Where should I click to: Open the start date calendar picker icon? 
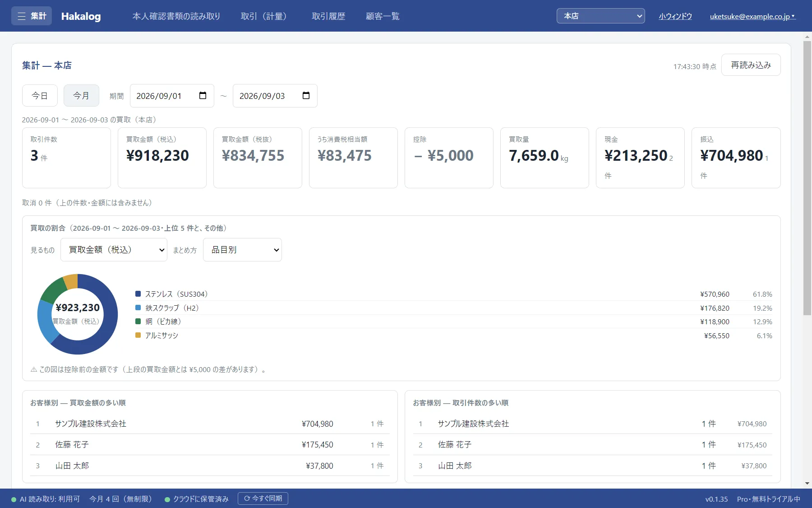203,96
